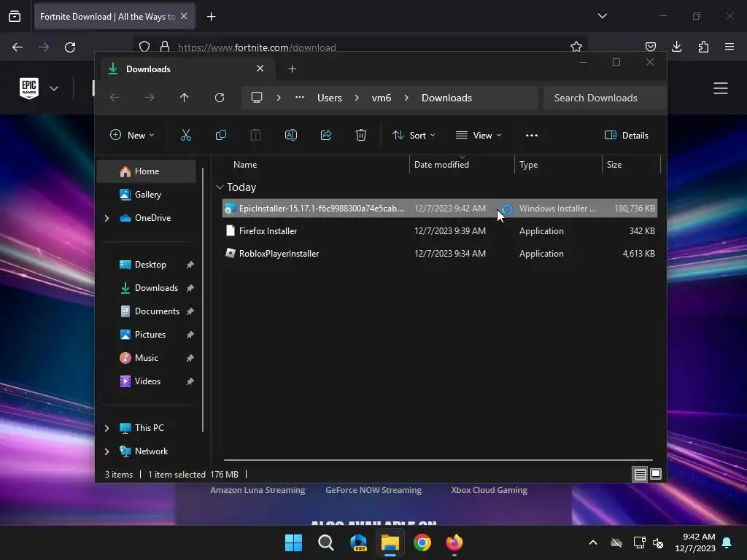Open the breadcrumb ellipsis in address bar
747x560 pixels.
pos(299,97)
